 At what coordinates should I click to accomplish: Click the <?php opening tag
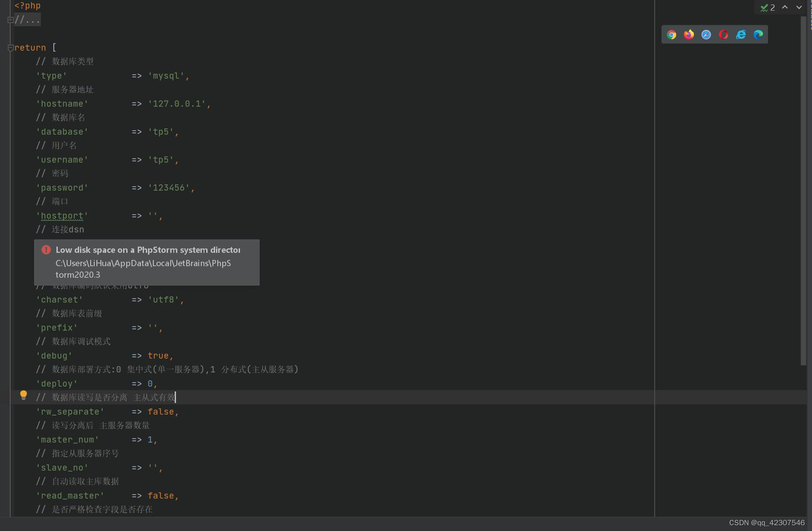pos(27,6)
